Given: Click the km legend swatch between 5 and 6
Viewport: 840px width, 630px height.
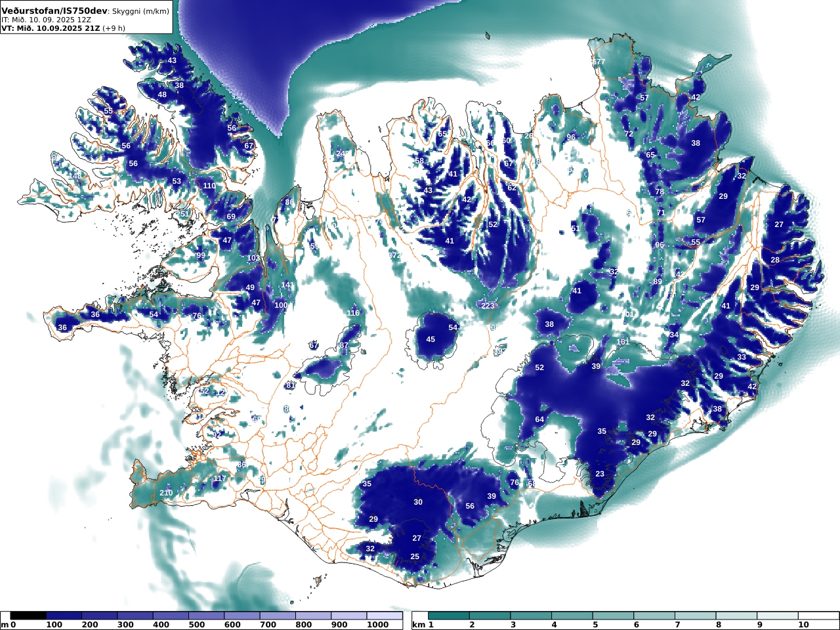Looking at the screenshot, I should click(x=613, y=616).
